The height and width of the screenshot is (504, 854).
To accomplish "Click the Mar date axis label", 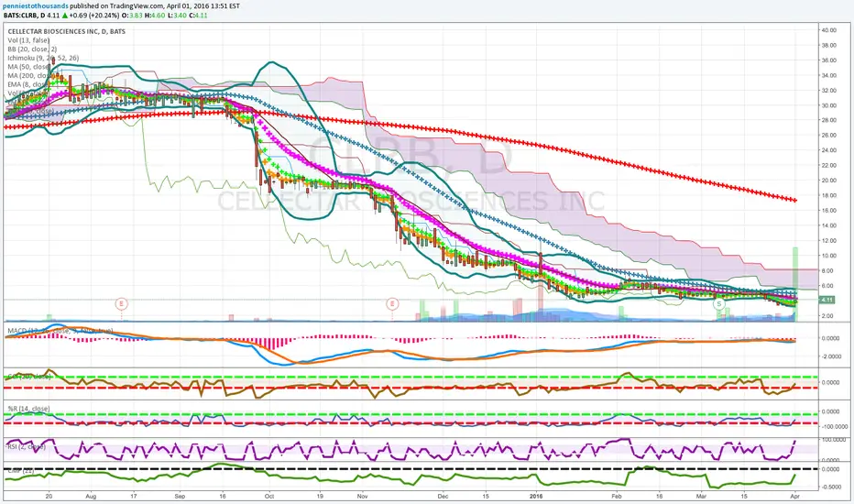I will [x=702, y=497].
